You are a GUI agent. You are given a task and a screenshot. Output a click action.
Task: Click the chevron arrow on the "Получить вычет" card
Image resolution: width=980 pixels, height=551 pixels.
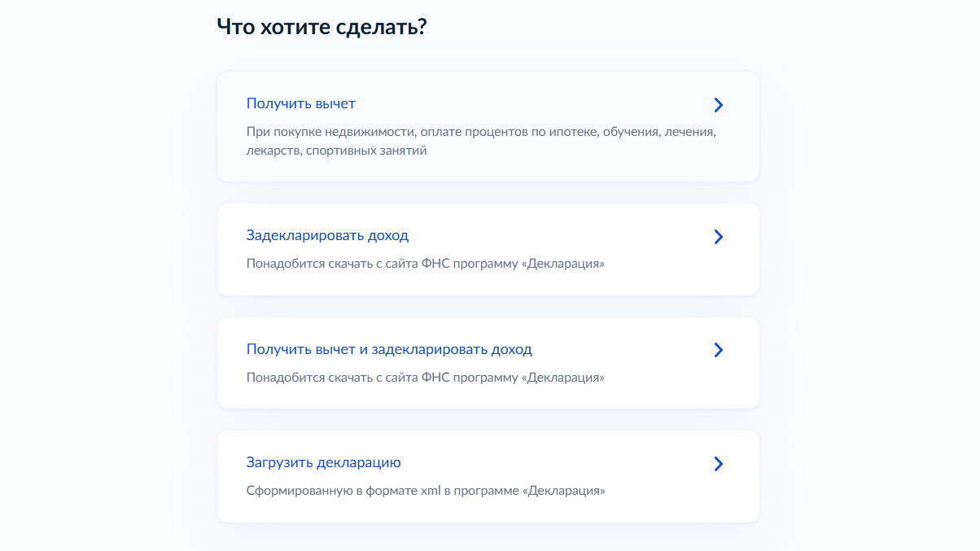(718, 105)
